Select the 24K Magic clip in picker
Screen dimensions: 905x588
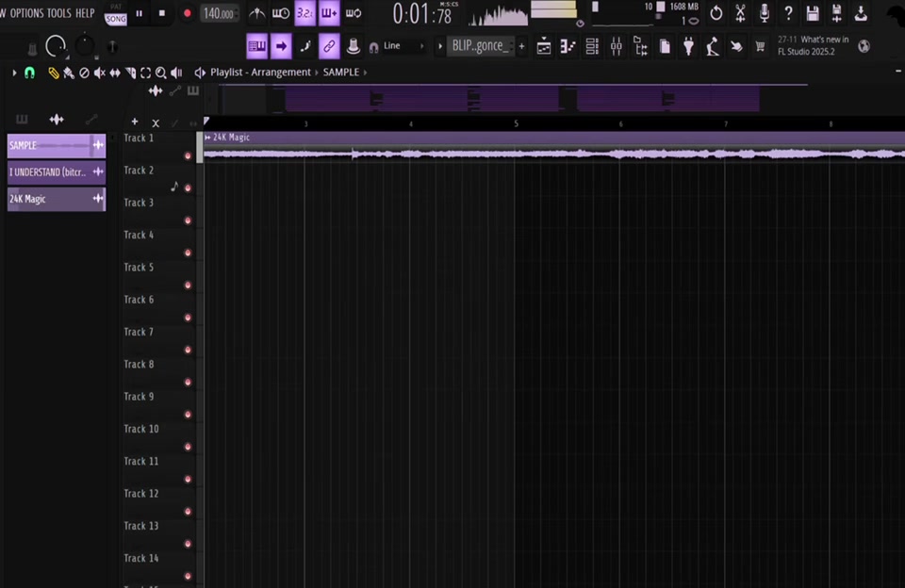coord(57,199)
